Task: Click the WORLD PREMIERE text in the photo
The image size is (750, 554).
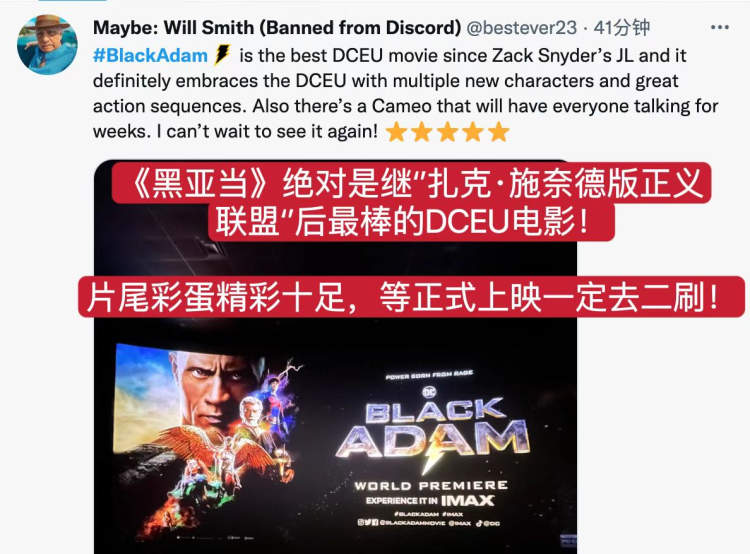Action: click(x=430, y=486)
